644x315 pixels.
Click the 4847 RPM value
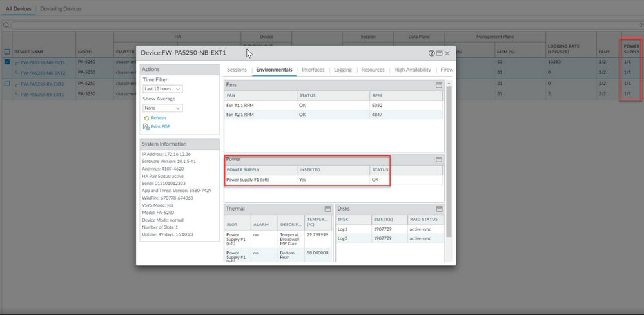(x=377, y=115)
